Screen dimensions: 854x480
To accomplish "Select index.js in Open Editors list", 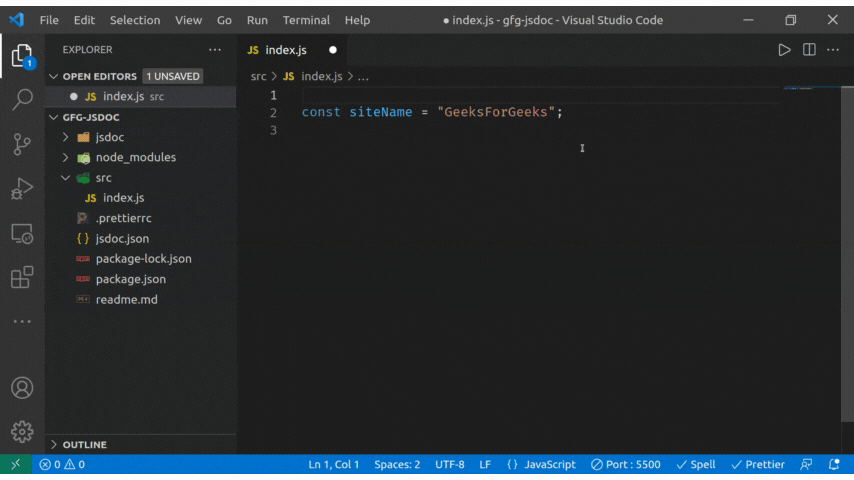I will 141,96.
